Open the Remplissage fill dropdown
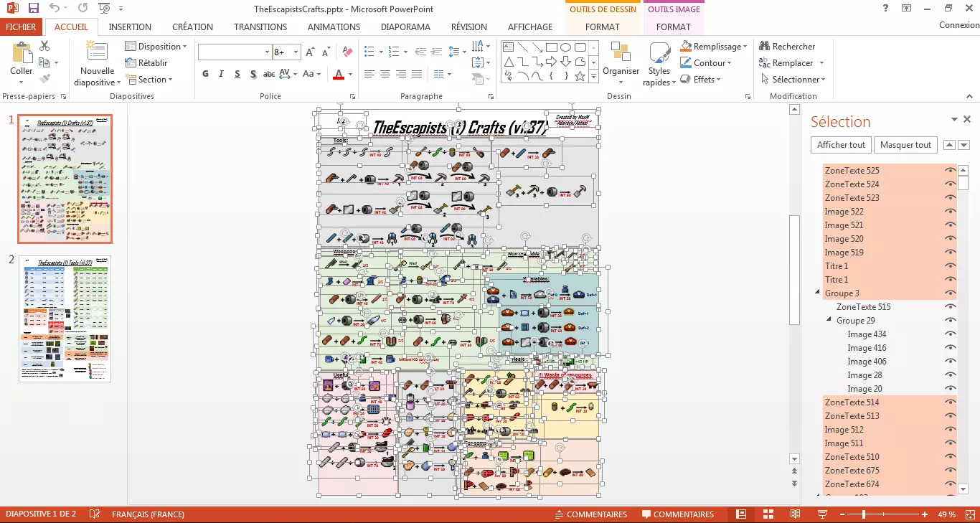980x523 pixels. pyautogui.click(x=714, y=47)
